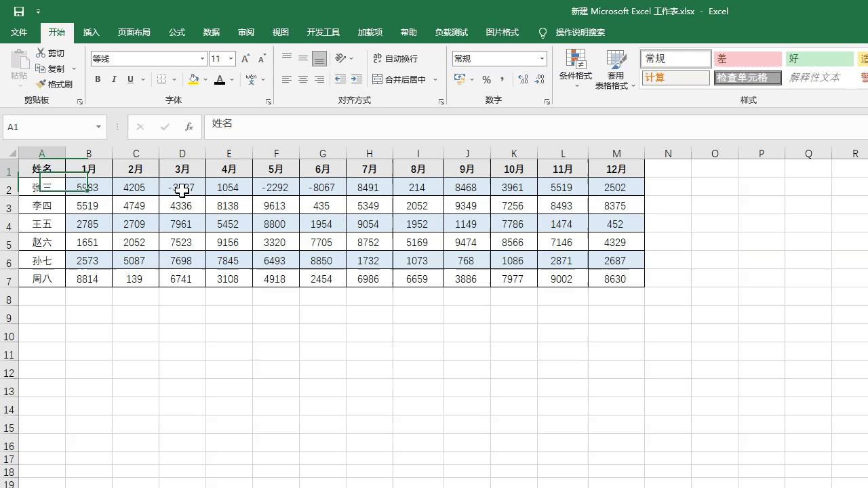Viewport: 868px width, 488px height.
Task: Toggle bold formatting
Action: 98,79
